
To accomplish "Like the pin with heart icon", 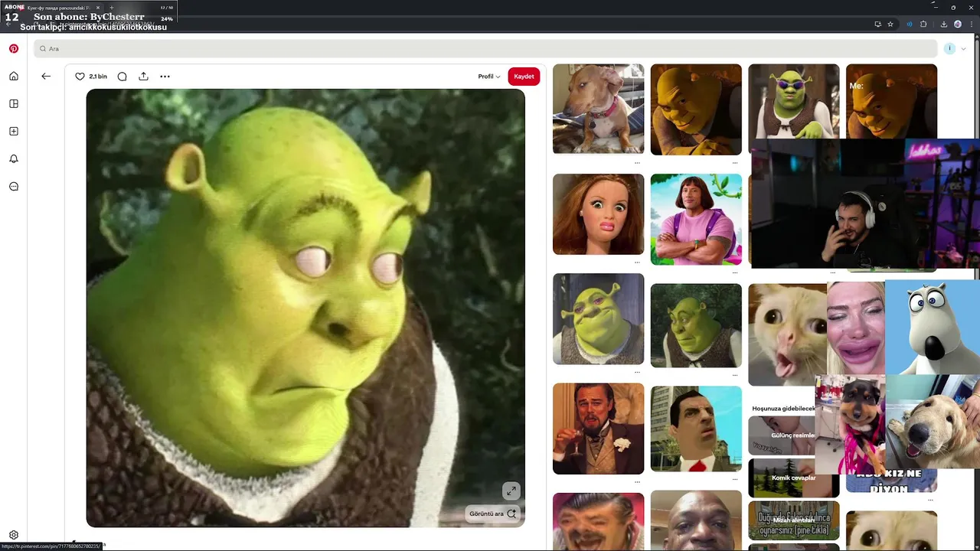I will pyautogui.click(x=80, y=77).
